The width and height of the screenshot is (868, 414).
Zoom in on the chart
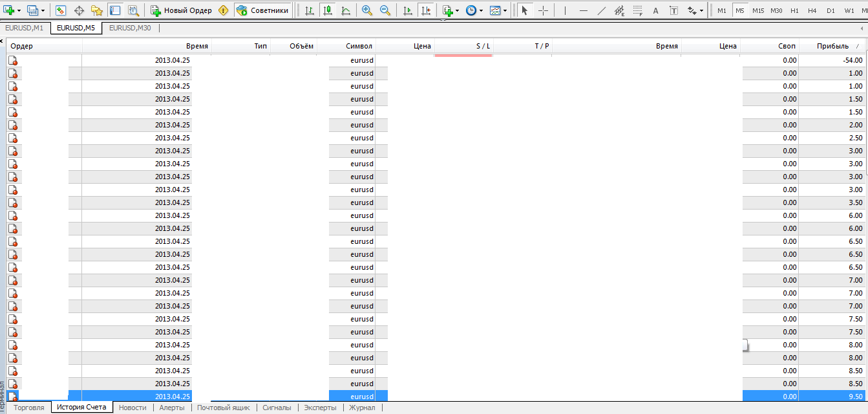pyautogui.click(x=367, y=10)
